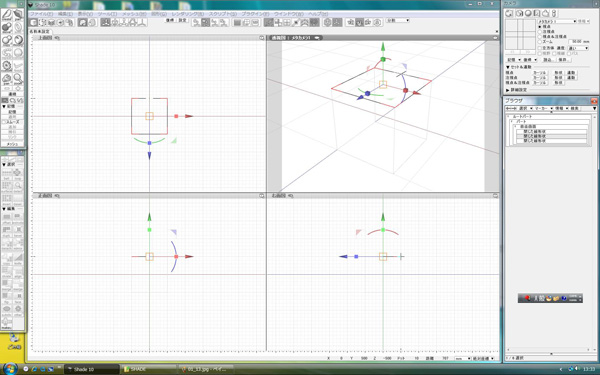This screenshot has width=600, height=375.
Task: Maximize the 正面図 view with its corner icon
Action: (262, 196)
